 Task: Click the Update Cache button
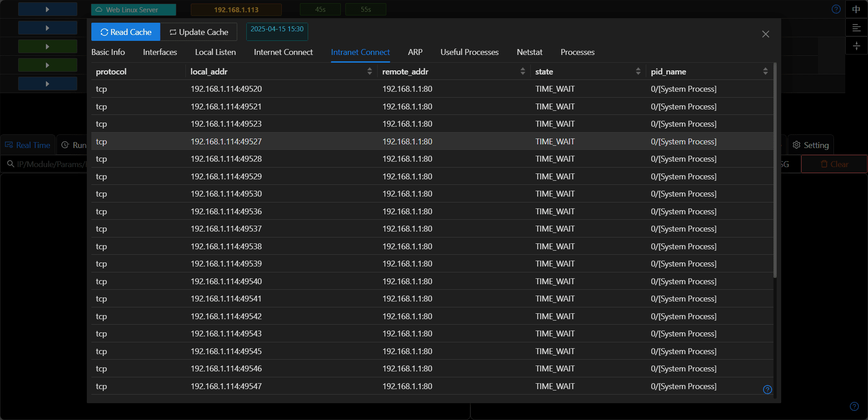click(x=199, y=32)
